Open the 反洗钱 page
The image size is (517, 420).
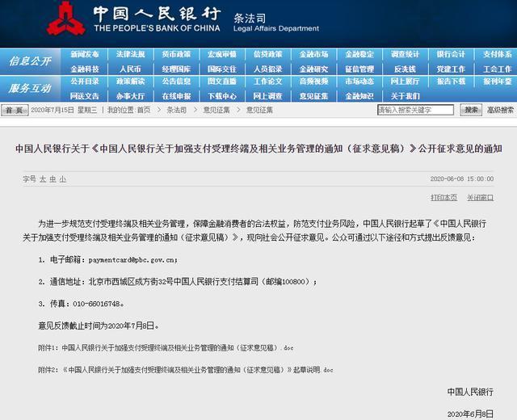(x=405, y=69)
